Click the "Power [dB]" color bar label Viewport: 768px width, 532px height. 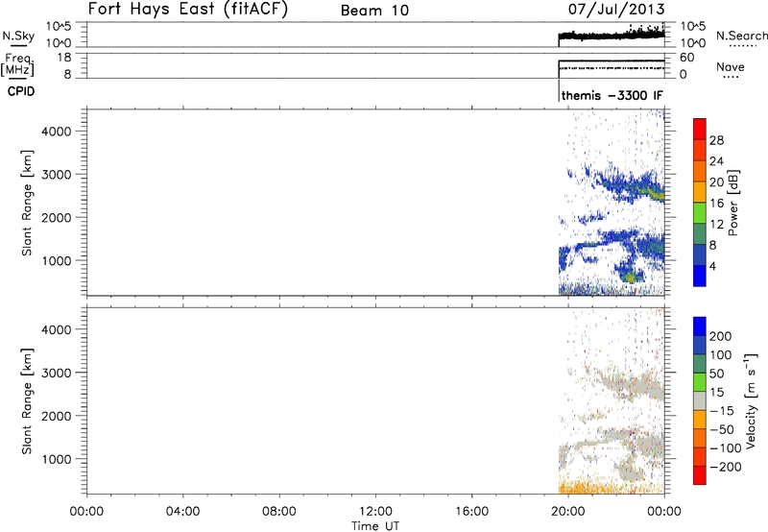(x=733, y=203)
